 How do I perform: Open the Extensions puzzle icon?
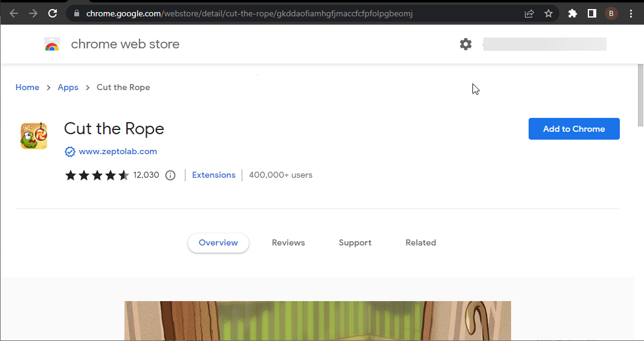click(x=573, y=13)
